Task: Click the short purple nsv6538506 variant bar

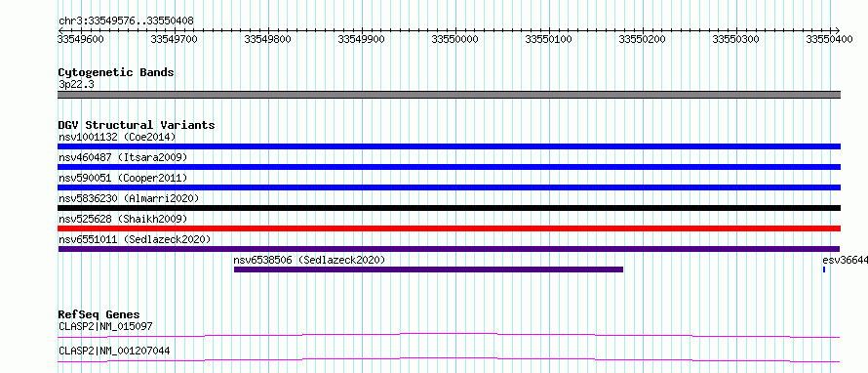Action: [428, 269]
